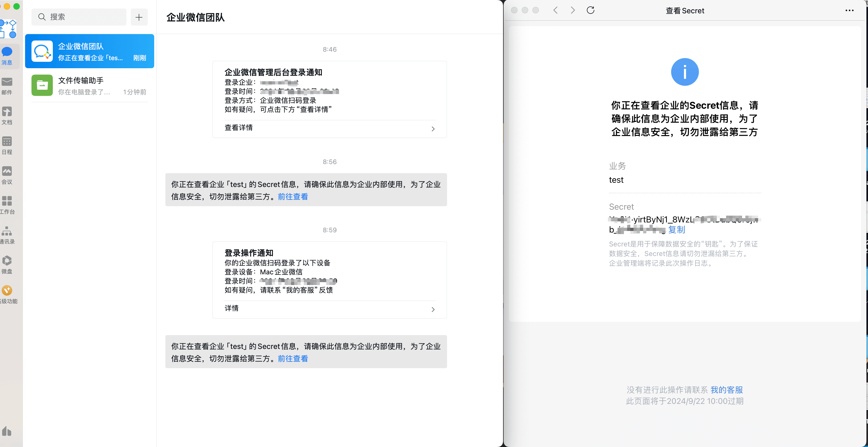Viewport: 868px width, 447px height.
Task: Click the 我的客服 link
Action: click(726, 390)
